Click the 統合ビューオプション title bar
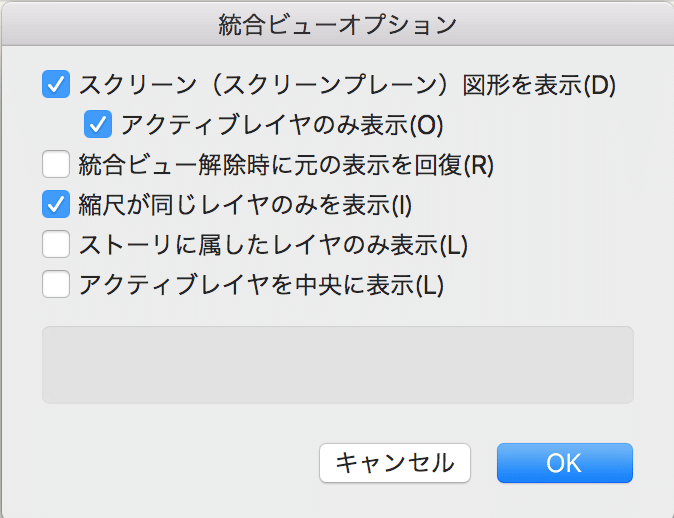Image resolution: width=674 pixels, height=518 pixels. pyautogui.click(x=337, y=22)
